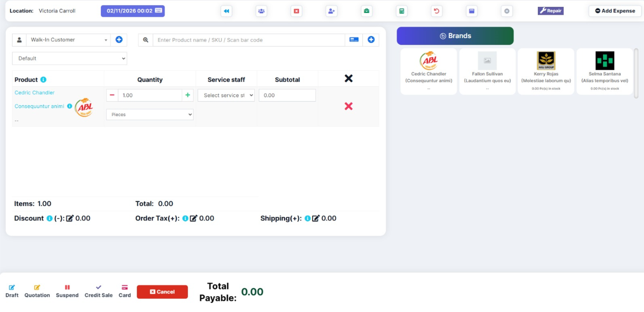Open the Walk-In Customer dropdown
The height and width of the screenshot is (312, 644).
(68, 40)
